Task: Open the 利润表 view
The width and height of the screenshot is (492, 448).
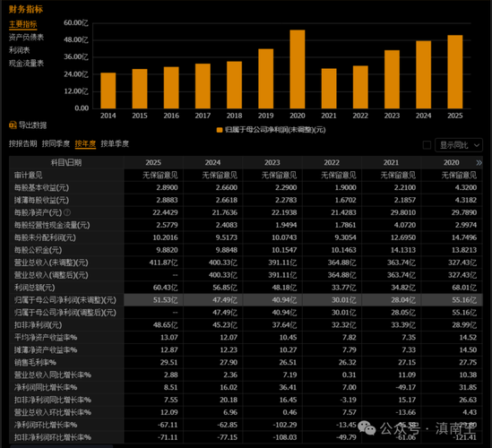Action: tap(19, 50)
